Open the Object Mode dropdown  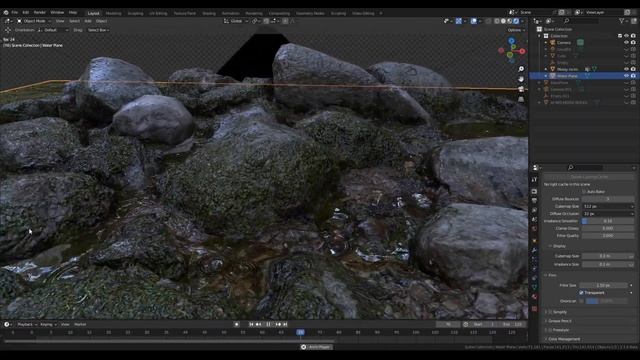tap(34, 21)
